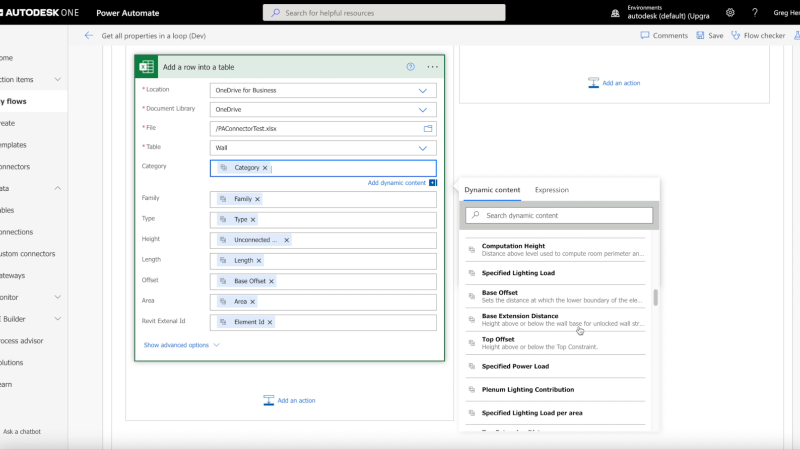Click the Save button
Viewport: 800px width, 450px height.
click(x=710, y=35)
